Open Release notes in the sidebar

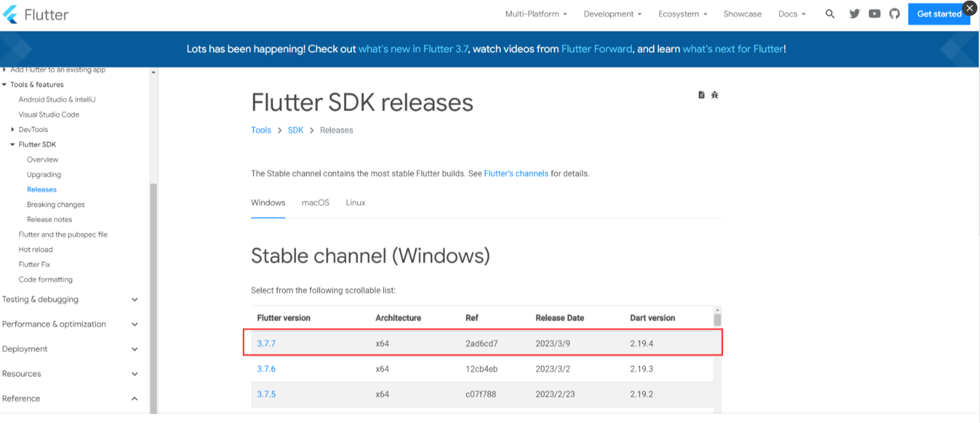pyautogui.click(x=49, y=220)
